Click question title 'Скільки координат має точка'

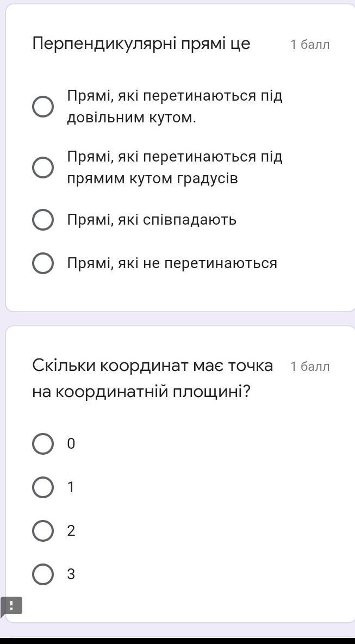click(152, 365)
